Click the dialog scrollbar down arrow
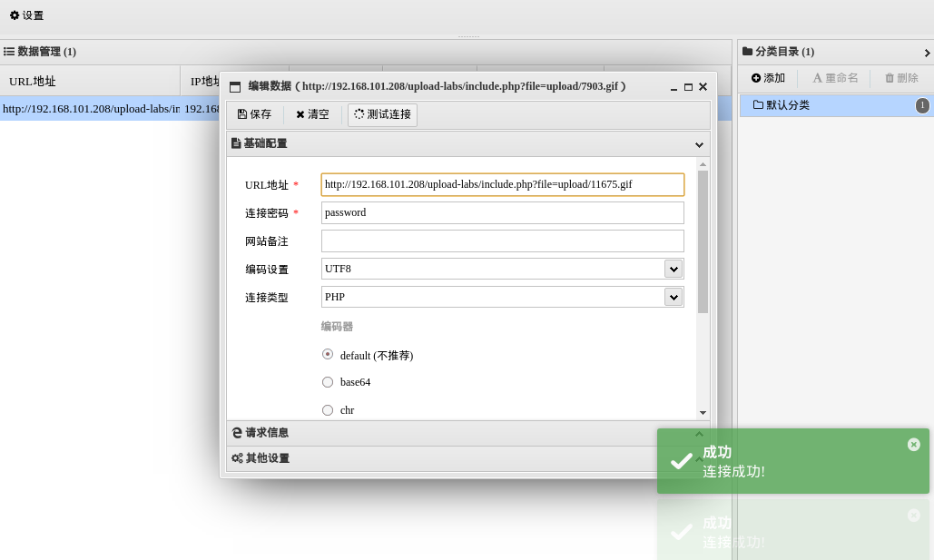The width and height of the screenshot is (934, 560). click(703, 413)
